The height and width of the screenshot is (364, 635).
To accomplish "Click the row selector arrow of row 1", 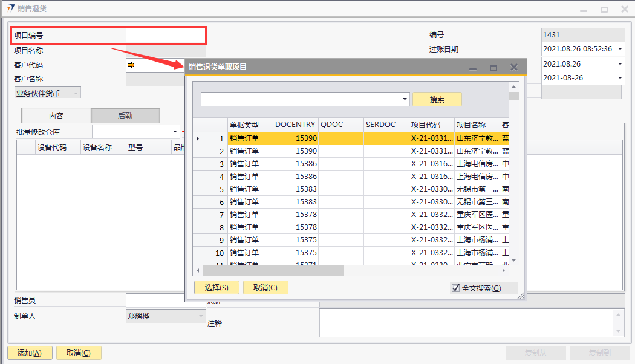I will [x=198, y=138].
